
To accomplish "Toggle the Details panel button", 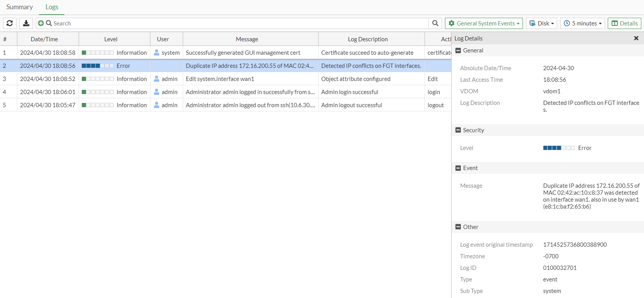I will click(x=624, y=23).
